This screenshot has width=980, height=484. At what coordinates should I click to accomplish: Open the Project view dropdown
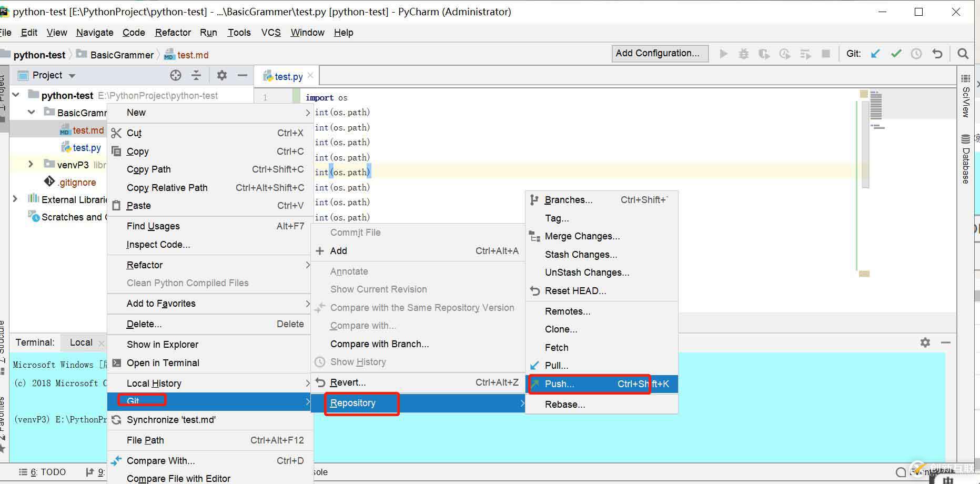72,76
